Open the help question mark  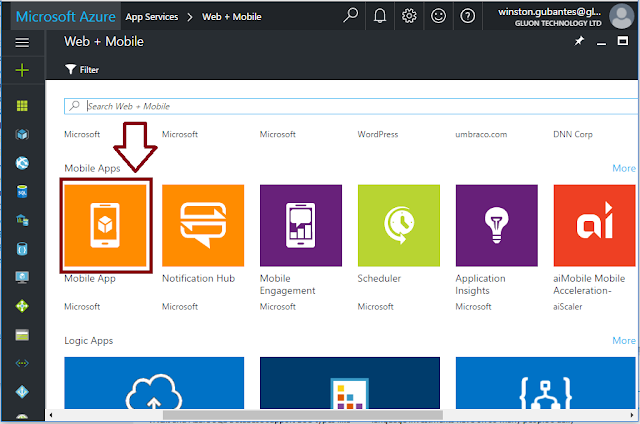coord(468,16)
